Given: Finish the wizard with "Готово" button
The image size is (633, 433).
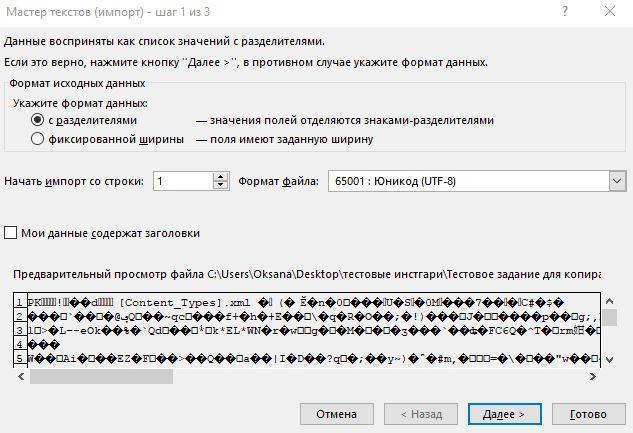Looking at the screenshot, I should (x=587, y=413).
